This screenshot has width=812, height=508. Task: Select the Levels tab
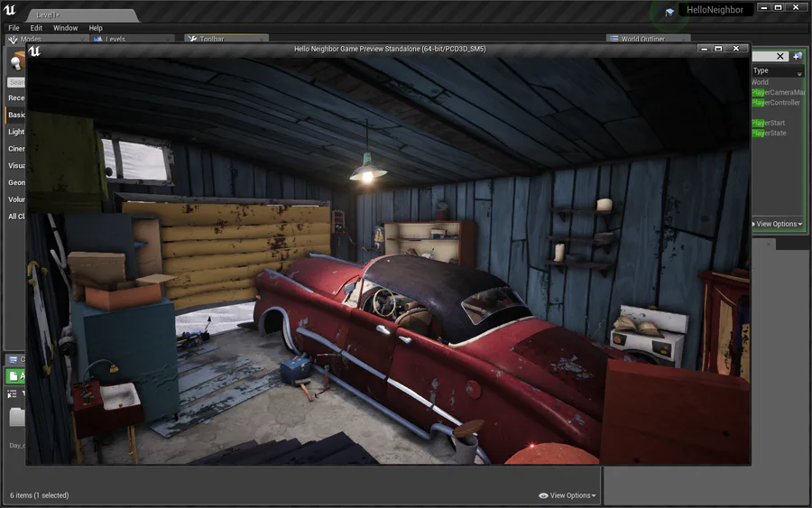click(x=132, y=39)
